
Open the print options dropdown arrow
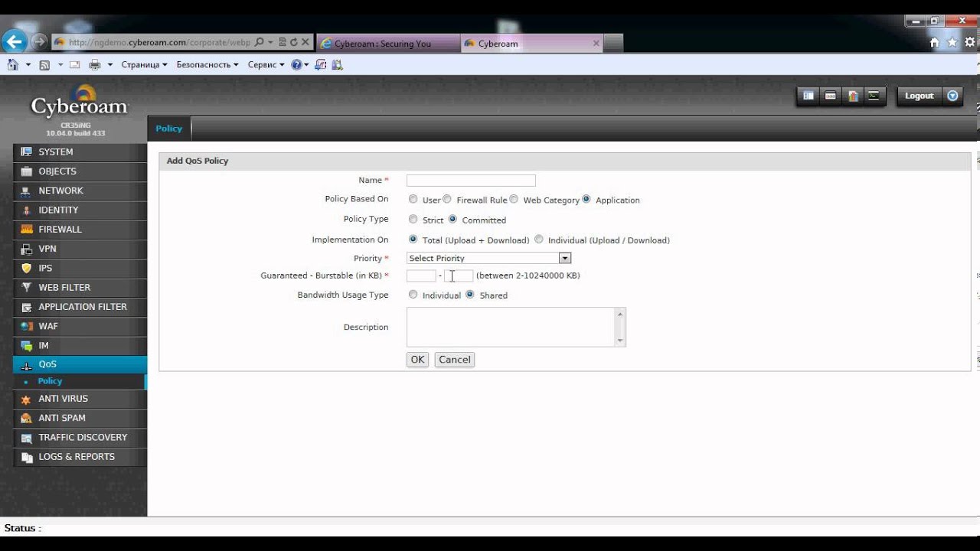click(110, 65)
